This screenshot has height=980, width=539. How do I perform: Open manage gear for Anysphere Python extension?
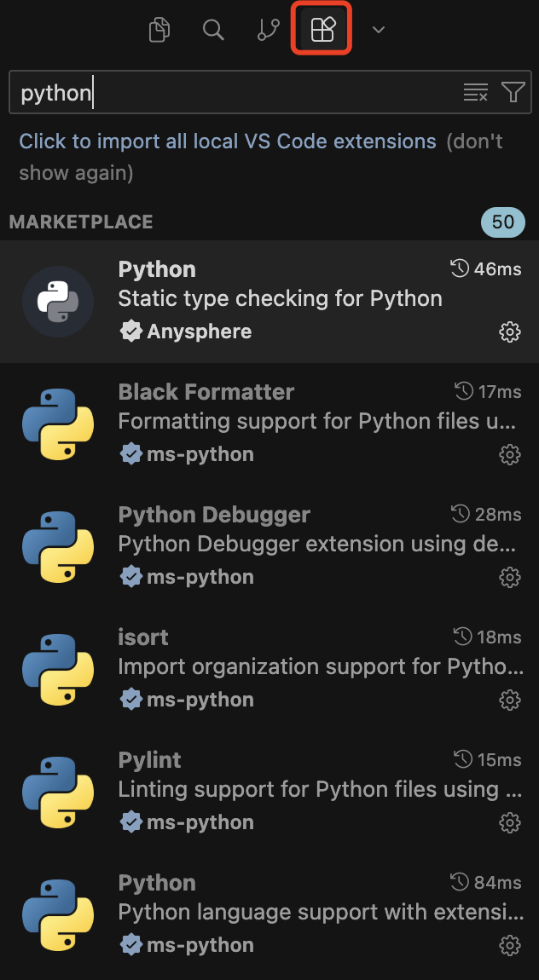pos(510,331)
